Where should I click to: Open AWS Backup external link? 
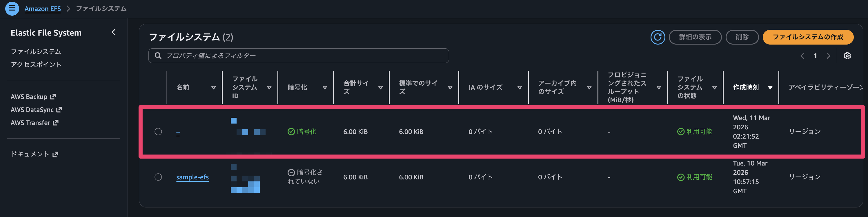click(33, 97)
